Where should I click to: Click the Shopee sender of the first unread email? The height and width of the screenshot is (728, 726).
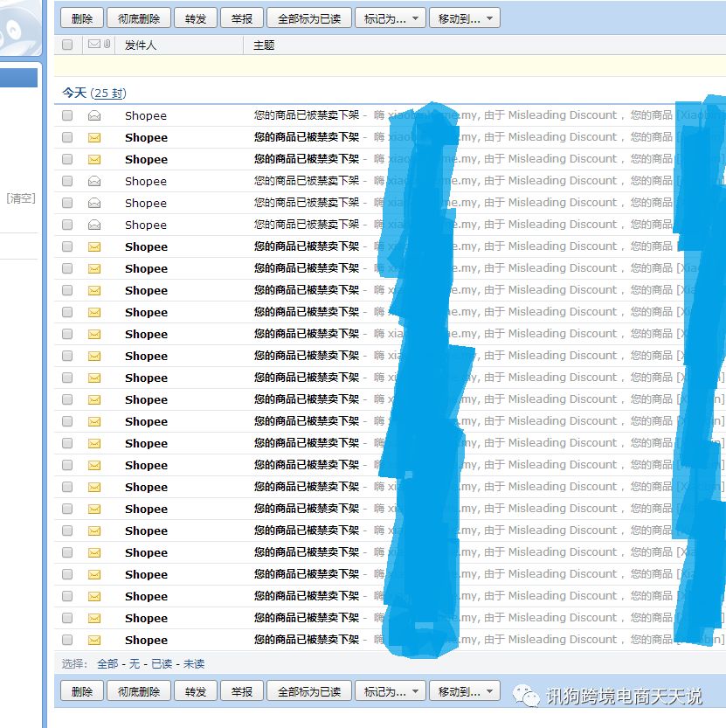tap(146, 137)
